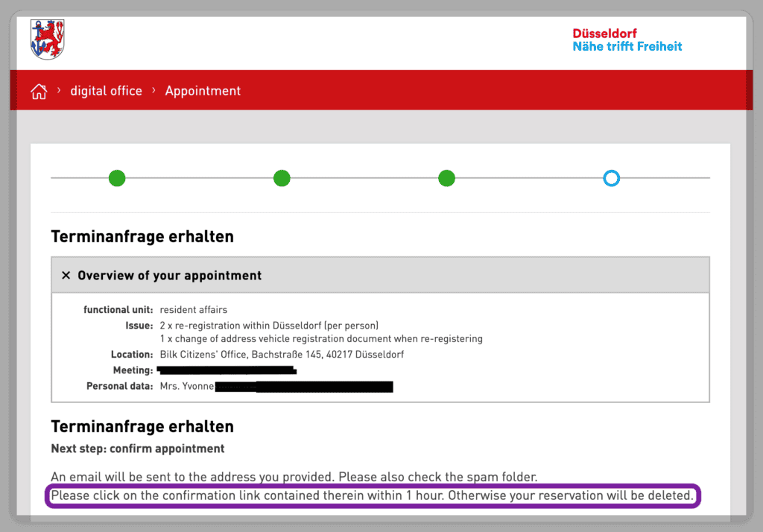Select the highlighted confirmation link warning text
Viewport: 763px width, 532px height.
pyautogui.click(x=373, y=495)
